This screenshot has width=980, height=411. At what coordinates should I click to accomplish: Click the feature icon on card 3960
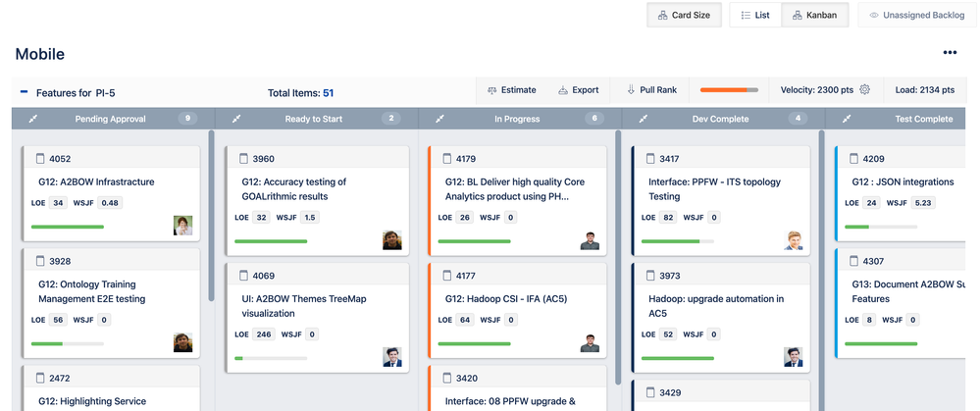243,159
